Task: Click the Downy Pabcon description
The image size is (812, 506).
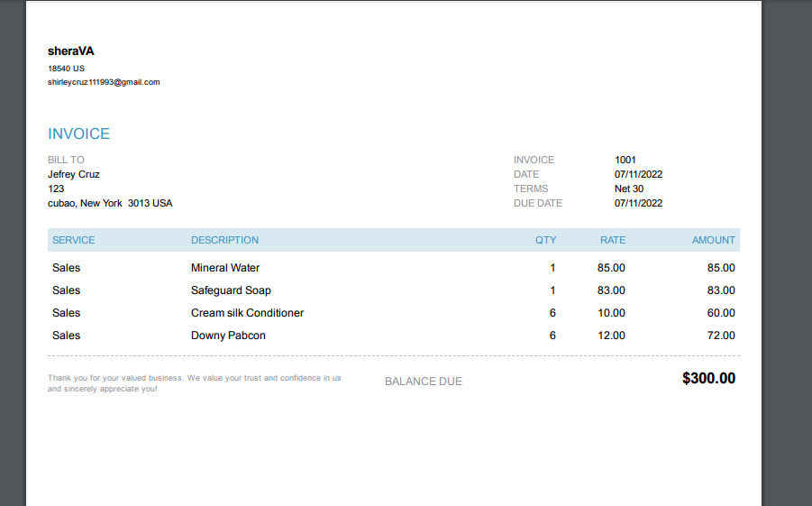Action: coord(228,336)
